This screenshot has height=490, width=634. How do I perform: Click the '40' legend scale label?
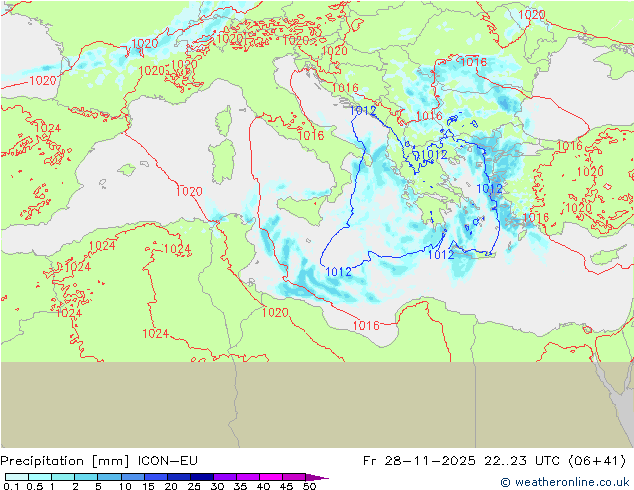click(x=263, y=486)
